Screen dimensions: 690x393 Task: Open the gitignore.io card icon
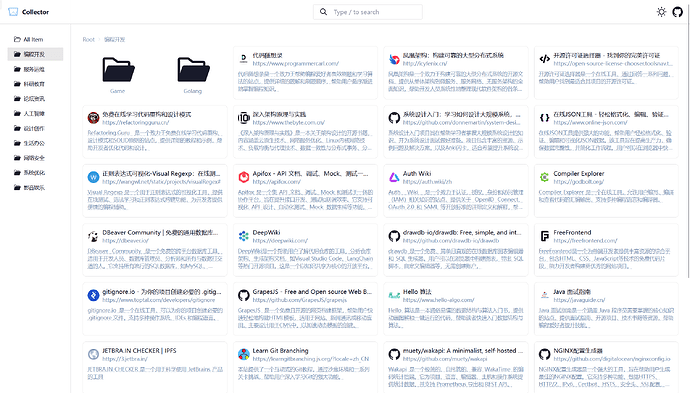point(93,295)
